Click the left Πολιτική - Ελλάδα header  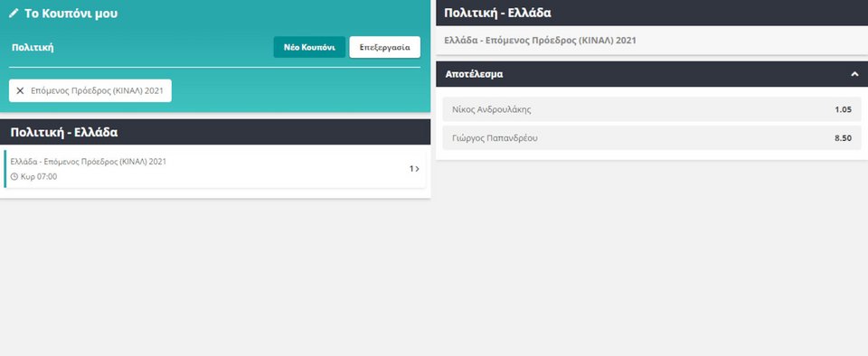215,132
